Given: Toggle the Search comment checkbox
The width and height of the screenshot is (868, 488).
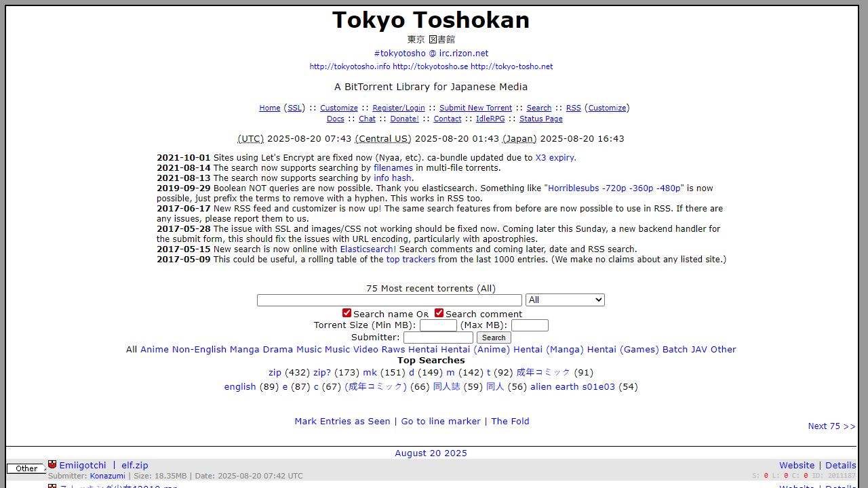Looking at the screenshot, I should 439,313.
